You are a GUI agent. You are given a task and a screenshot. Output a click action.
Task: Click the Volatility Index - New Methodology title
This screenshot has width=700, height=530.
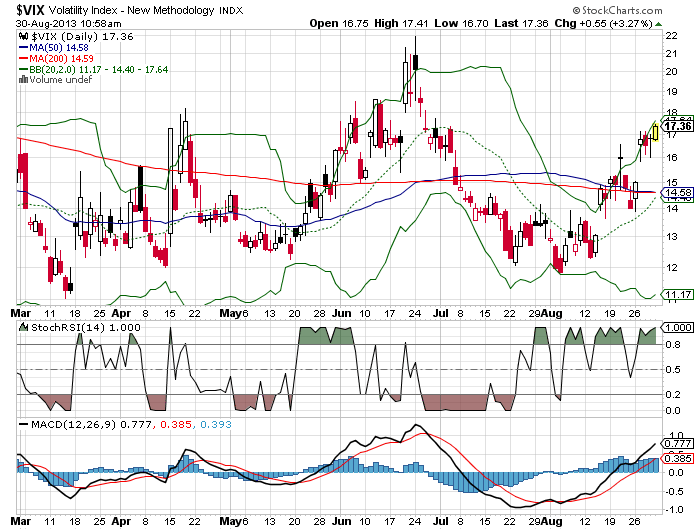click(x=131, y=10)
